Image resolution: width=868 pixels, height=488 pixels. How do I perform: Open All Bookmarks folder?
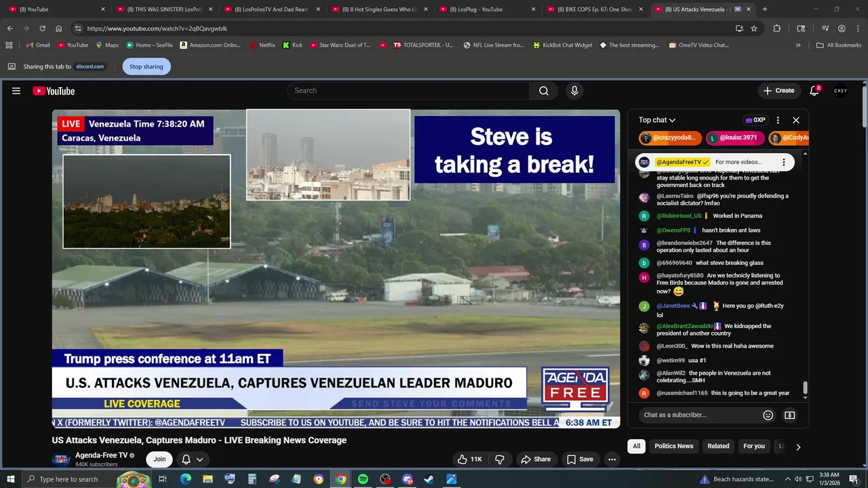point(839,45)
